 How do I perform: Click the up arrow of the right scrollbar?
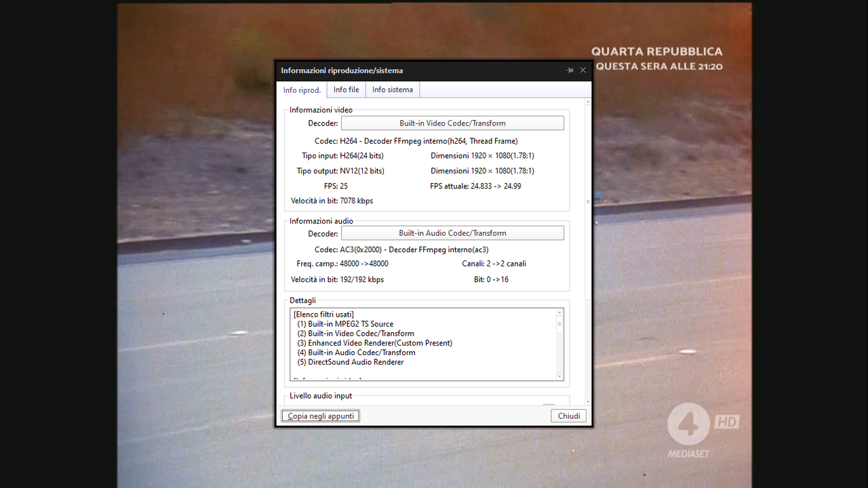click(587, 101)
